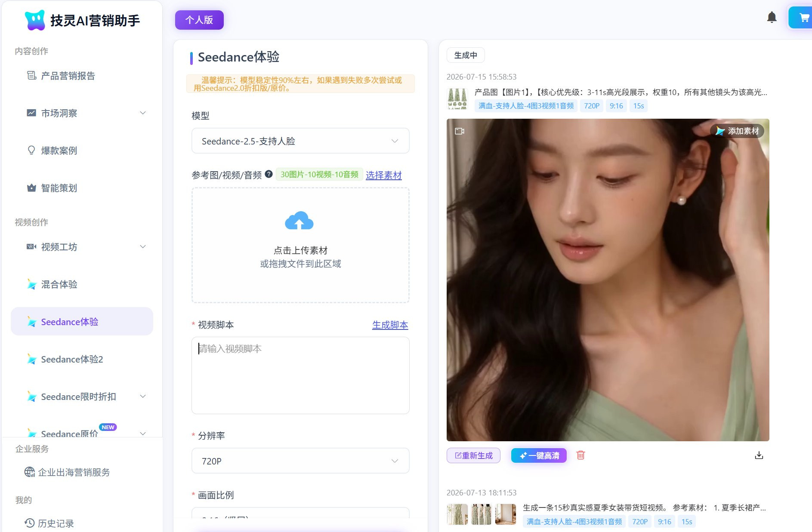Click the 选择素材 link
This screenshot has width=812, height=532.
384,175
